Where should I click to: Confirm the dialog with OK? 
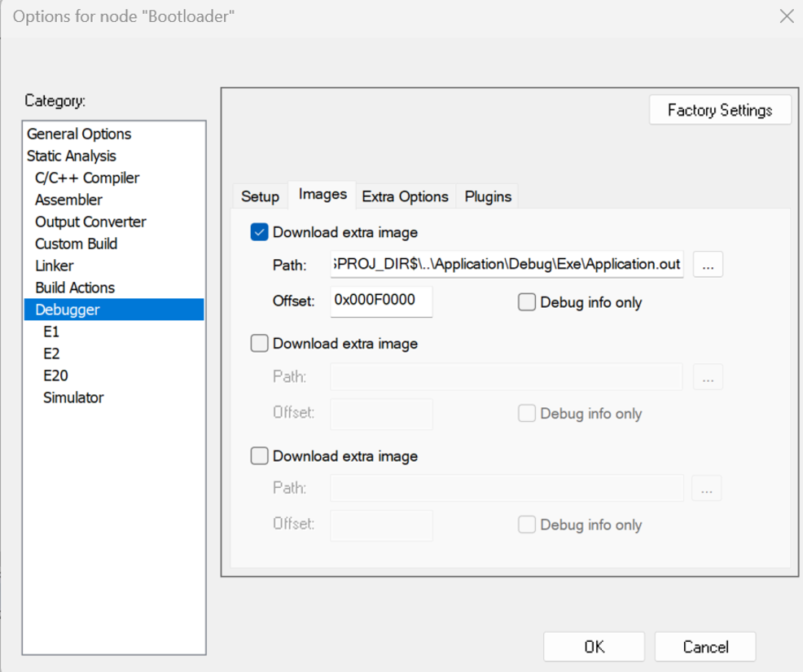[x=594, y=647]
